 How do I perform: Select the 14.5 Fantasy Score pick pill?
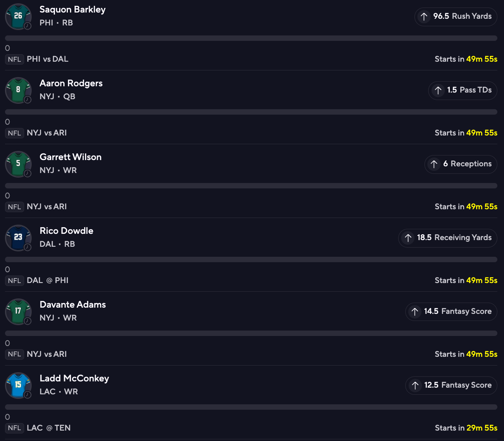(451, 312)
